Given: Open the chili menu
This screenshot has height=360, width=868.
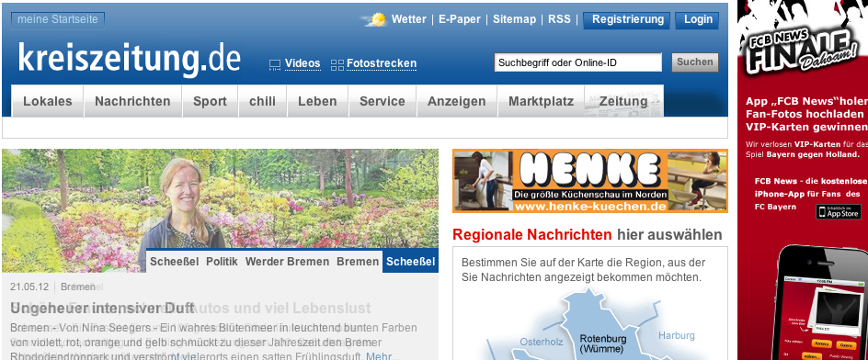Looking at the screenshot, I should (262, 101).
